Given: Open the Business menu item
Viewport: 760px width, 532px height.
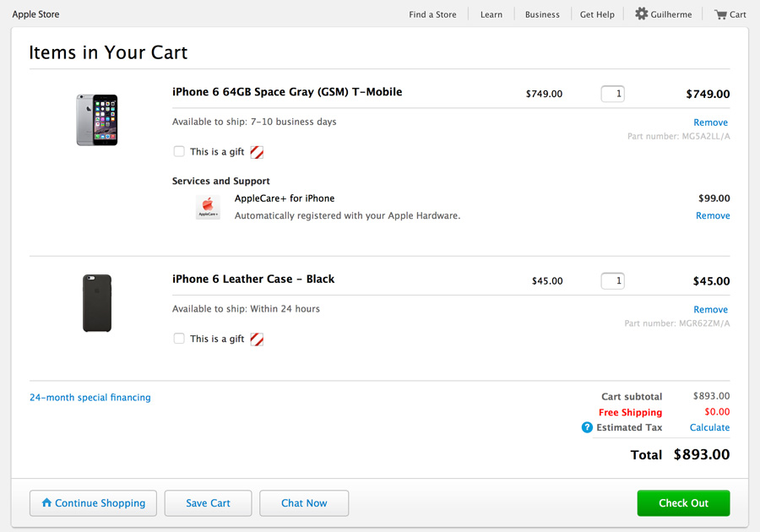Looking at the screenshot, I should (542, 14).
